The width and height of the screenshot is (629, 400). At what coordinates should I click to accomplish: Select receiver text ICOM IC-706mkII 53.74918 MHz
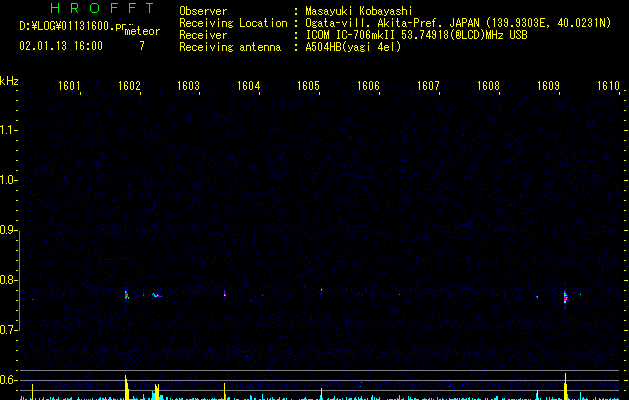click(x=416, y=35)
